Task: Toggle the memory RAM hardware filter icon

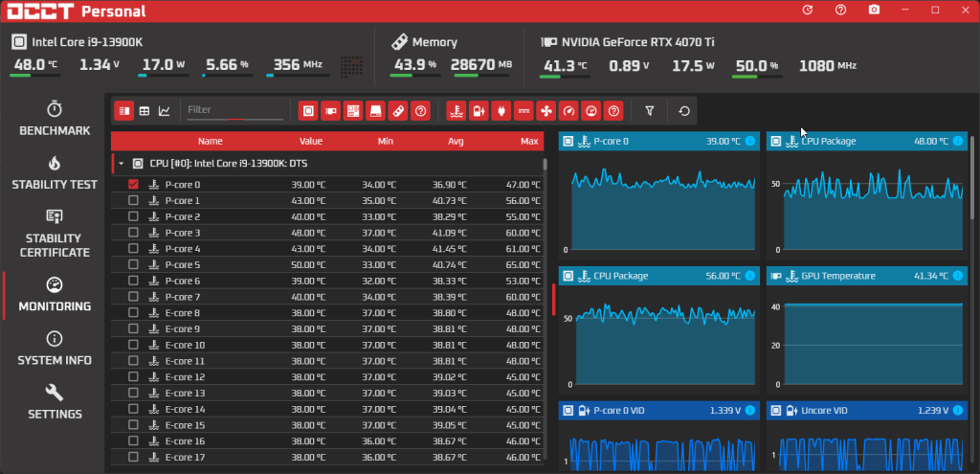Action: (398, 111)
